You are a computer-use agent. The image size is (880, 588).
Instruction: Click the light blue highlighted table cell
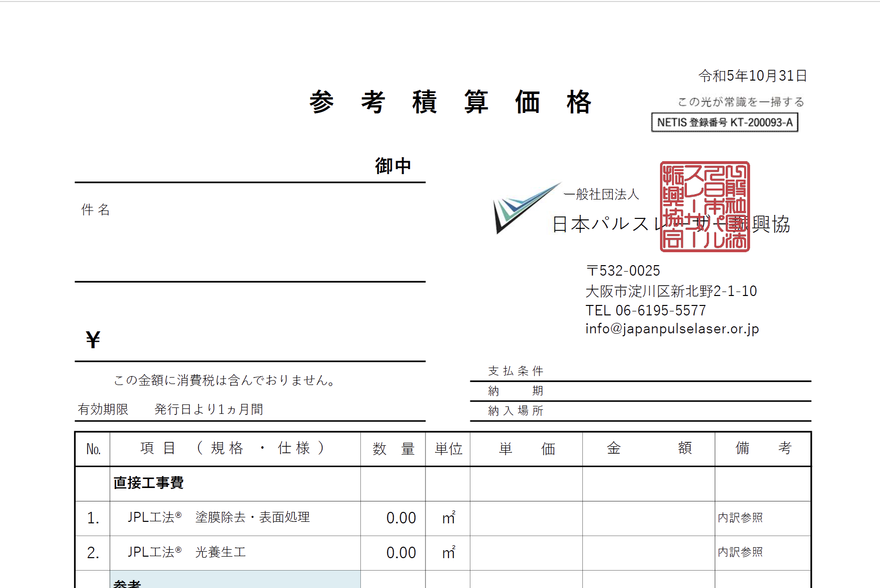pos(235,580)
